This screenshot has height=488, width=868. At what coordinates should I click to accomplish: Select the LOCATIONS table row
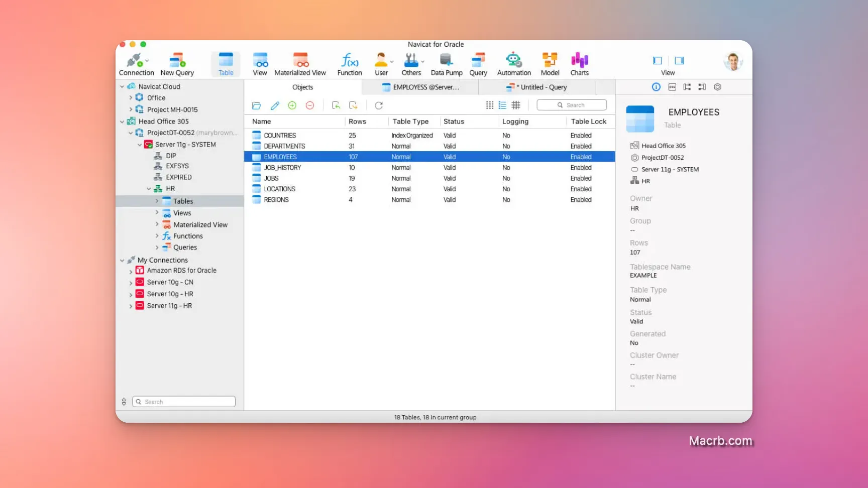[429, 189]
